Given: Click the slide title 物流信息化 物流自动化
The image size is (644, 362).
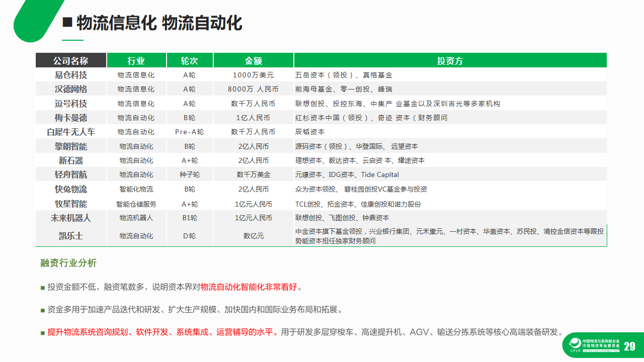Looking at the screenshot, I should click(x=159, y=23).
